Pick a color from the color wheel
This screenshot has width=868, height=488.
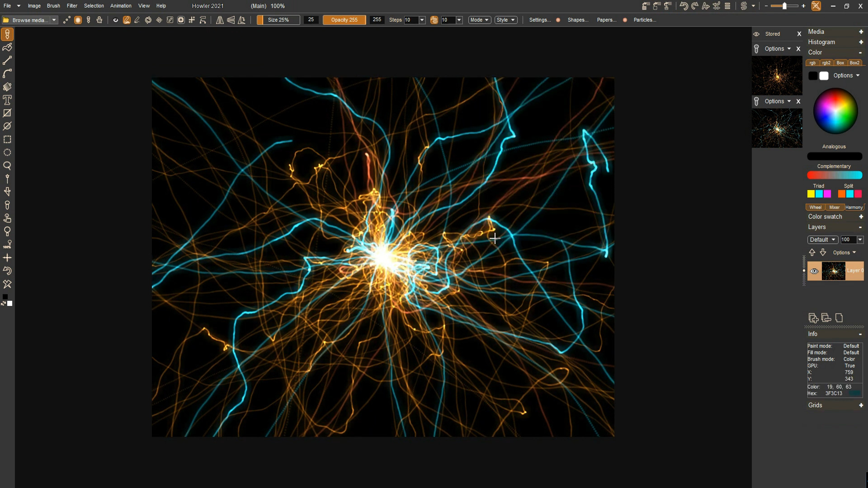pos(835,111)
